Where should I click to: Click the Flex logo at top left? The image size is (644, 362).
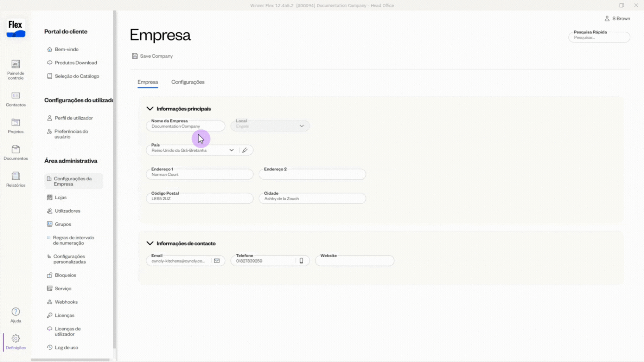pos(15,29)
